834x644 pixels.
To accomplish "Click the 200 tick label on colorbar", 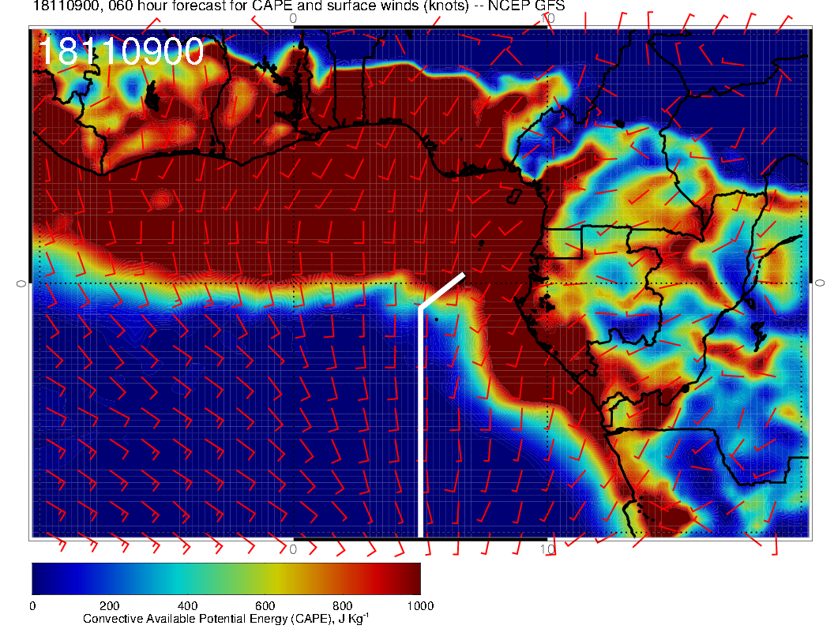I will click(x=110, y=606).
